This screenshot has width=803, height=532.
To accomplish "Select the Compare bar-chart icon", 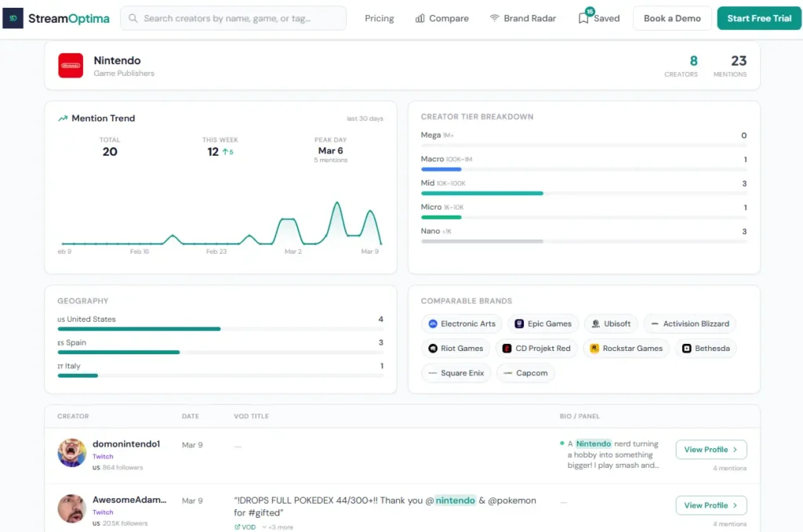I will point(421,18).
